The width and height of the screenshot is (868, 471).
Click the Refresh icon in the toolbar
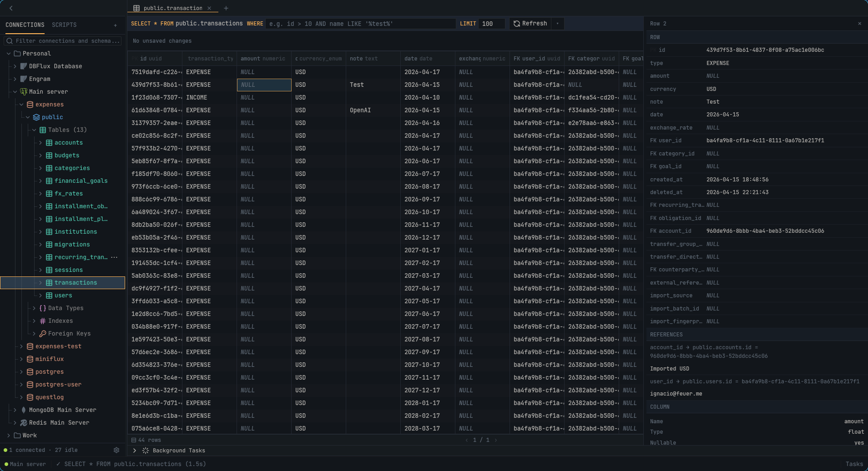click(517, 24)
